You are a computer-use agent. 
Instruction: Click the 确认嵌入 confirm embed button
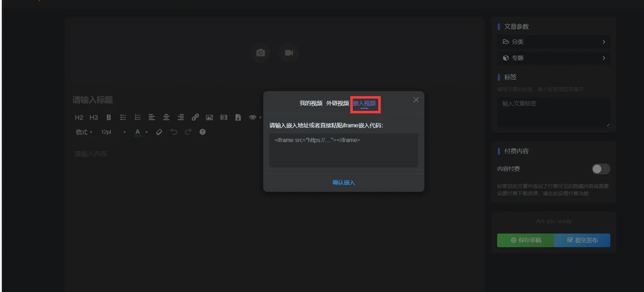pos(343,183)
